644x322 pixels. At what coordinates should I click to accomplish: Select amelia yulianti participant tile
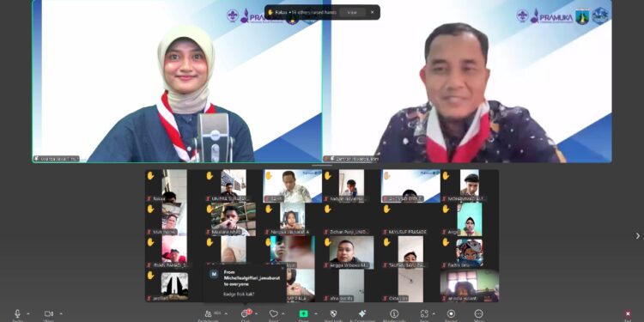(x=470, y=285)
